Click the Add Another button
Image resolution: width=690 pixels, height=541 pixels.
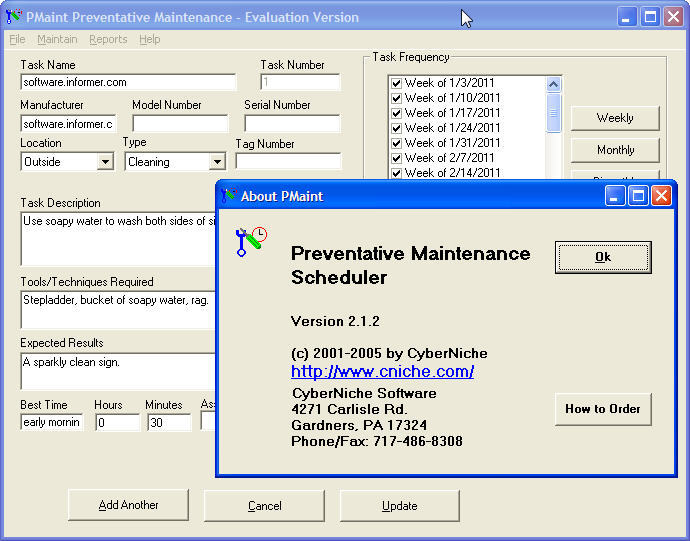(128, 505)
